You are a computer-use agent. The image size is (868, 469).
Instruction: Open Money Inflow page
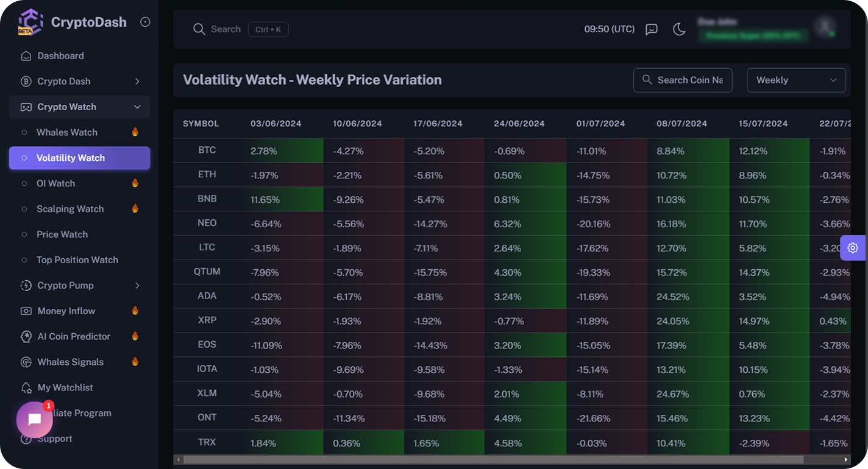pos(79,311)
